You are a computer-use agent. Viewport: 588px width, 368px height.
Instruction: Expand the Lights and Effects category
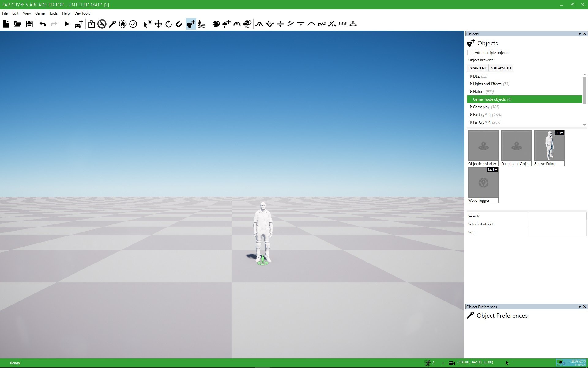[471, 84]
